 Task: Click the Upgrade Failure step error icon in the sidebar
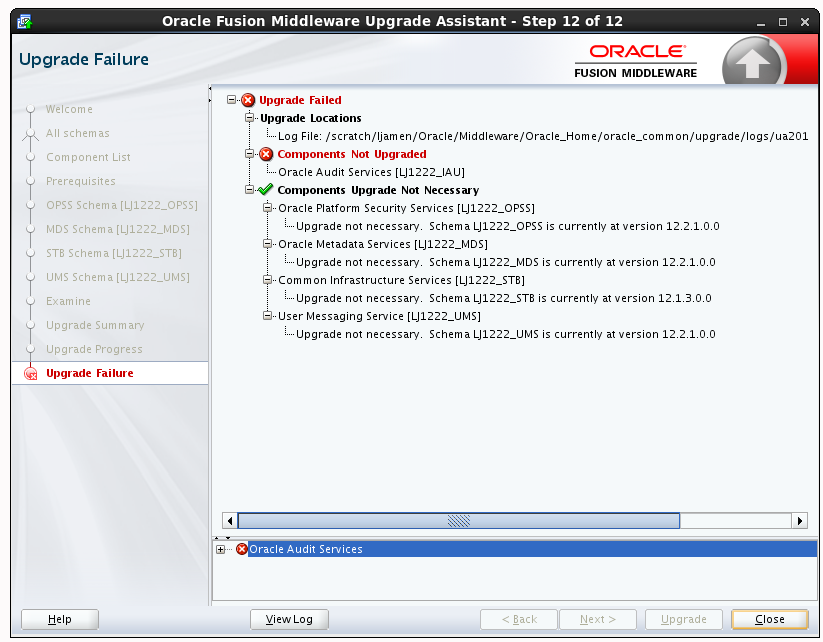tap(30, 373)
